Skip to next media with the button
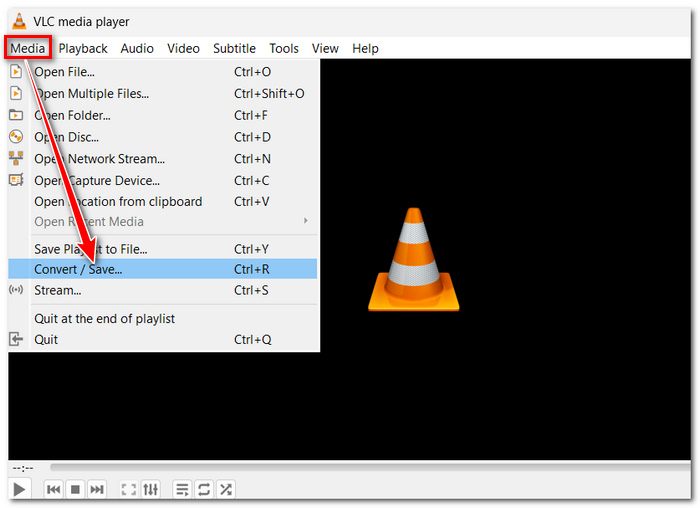Image resolution: width=700 pixels, height=508 pixels. [97, 490]
